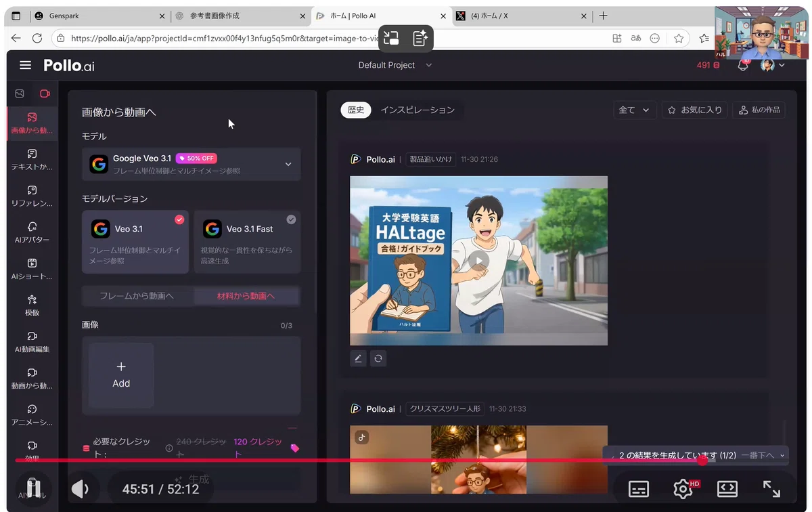Screen dimensions: 812x512
Task: Open AIショート… in the sidebar
Action: pos(32,270)
